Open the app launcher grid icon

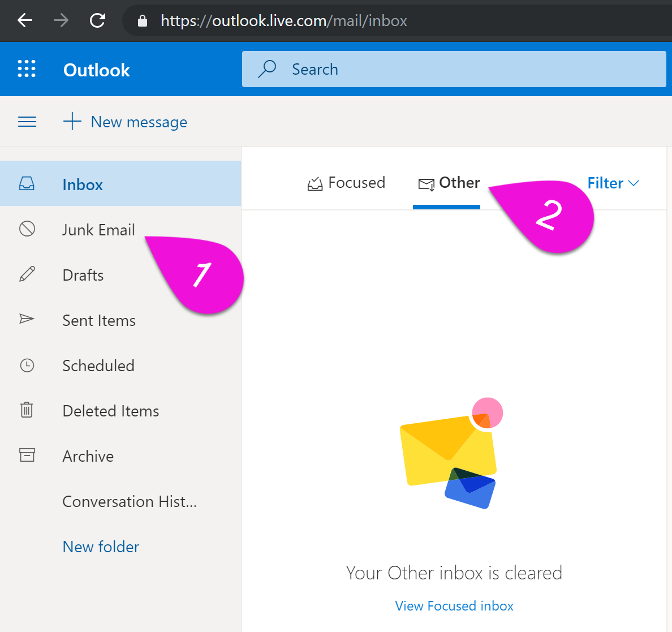[x=27, y=68]
